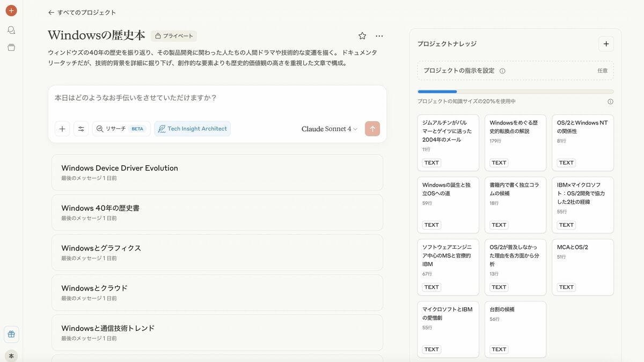Add project knowledge with plus button
This screenshot has height=362, width=644.
coord(606,44)
